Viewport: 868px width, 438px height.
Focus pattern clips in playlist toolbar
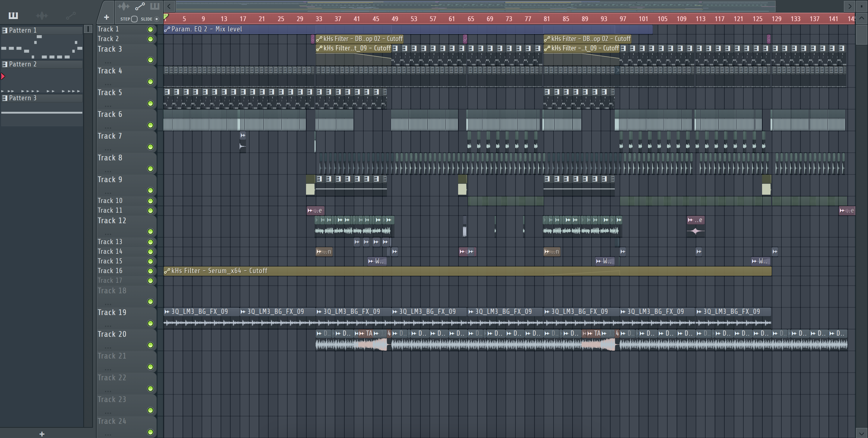(155, 6)
